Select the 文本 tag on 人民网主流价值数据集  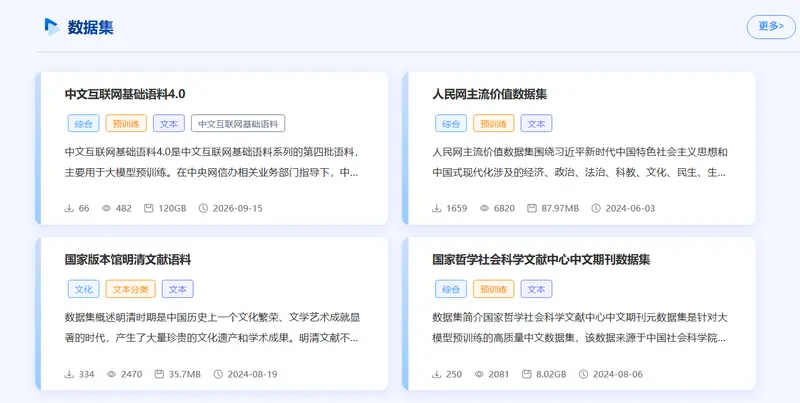(x=536, y=123)
